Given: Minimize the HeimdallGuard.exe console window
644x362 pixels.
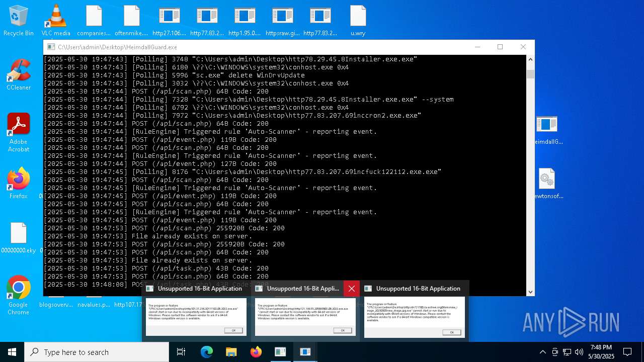Looking at the screenshot, I should [x=477, y=47].
